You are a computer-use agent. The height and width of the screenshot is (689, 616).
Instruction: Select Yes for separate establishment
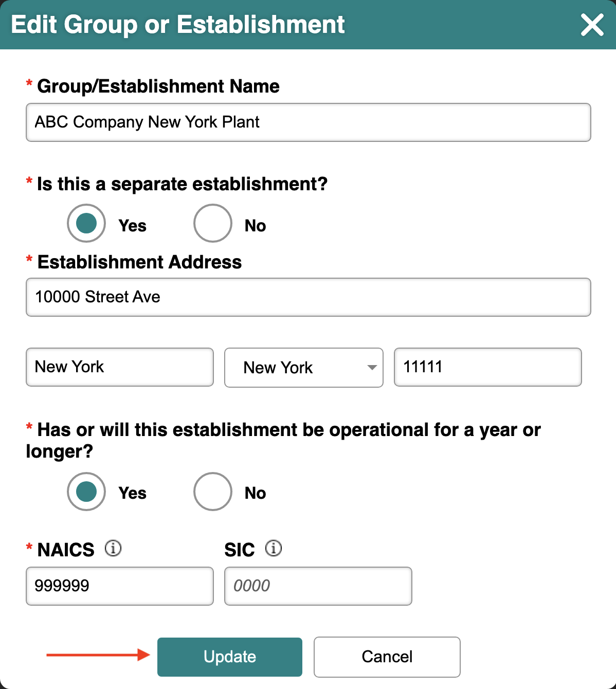86,223
